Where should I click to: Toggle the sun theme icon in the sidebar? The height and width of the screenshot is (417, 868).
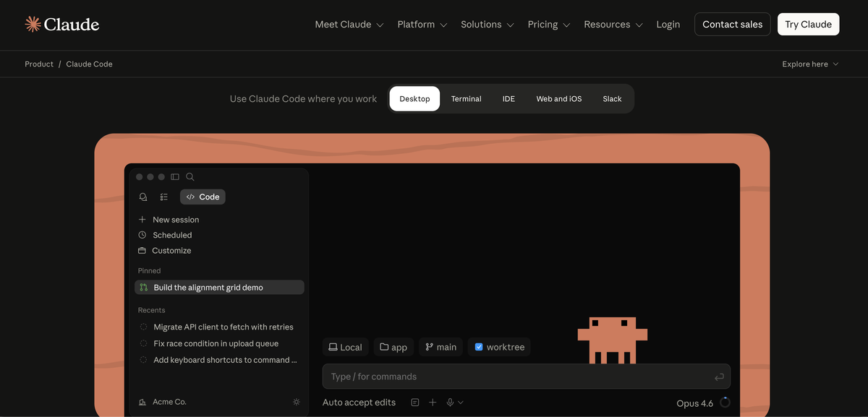[x=297, y=402]
